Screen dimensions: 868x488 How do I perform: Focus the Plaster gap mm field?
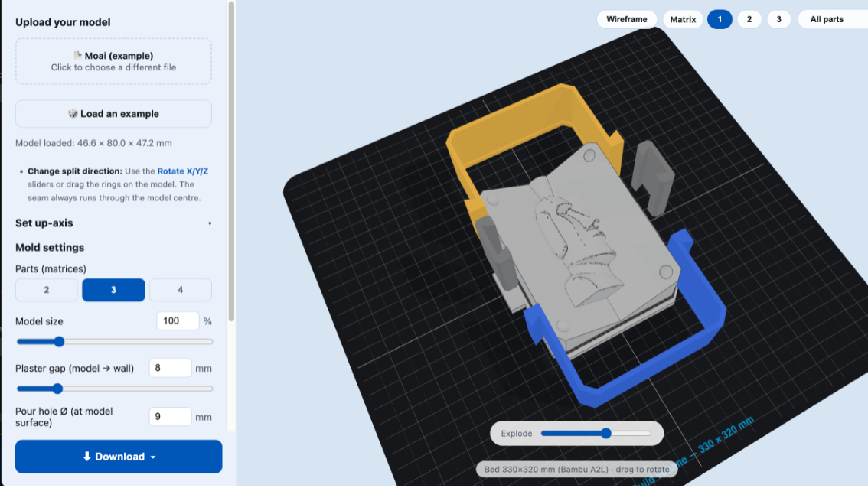point(170,368)
